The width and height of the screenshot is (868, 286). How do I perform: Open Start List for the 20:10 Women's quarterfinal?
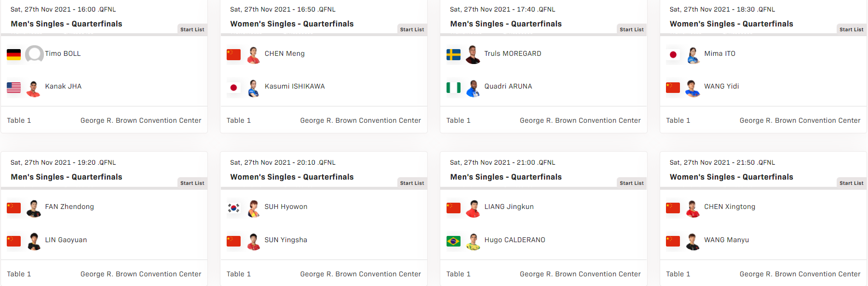[412, 183]
